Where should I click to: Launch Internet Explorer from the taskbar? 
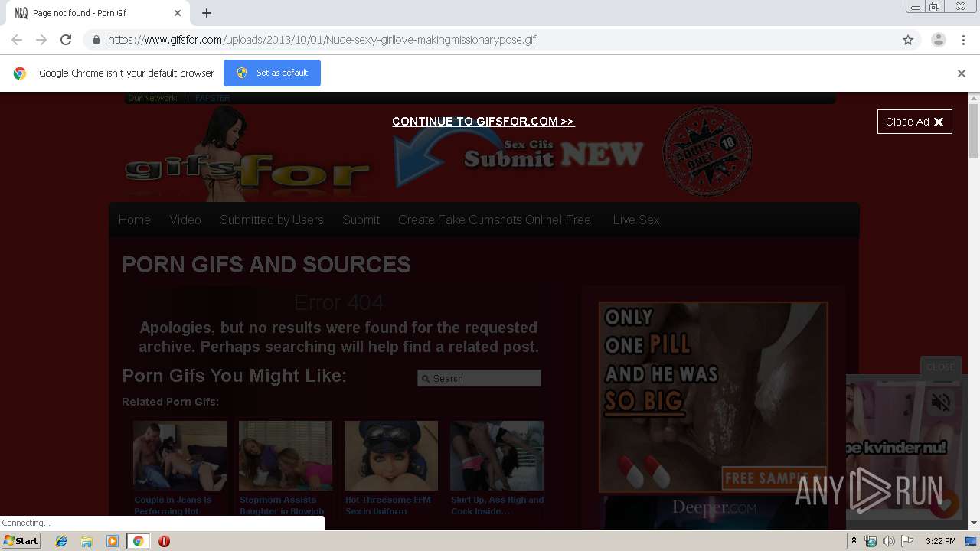[61, 541]
